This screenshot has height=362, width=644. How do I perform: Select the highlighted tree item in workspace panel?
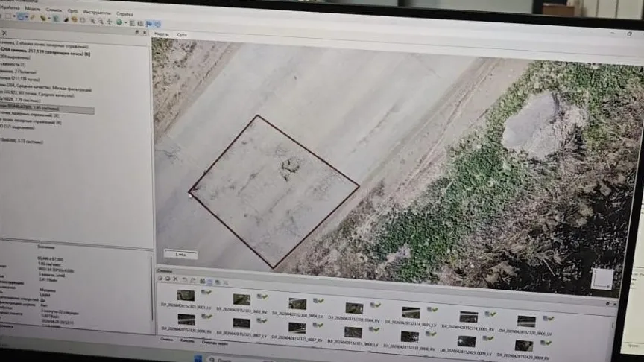pyautogui.click(x=45, y=110)
